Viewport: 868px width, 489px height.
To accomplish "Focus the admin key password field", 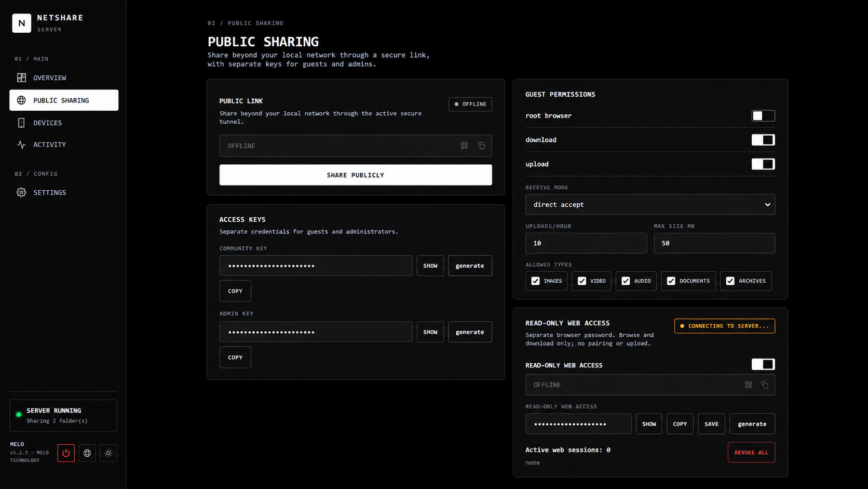I will click(x=316, y=332).
